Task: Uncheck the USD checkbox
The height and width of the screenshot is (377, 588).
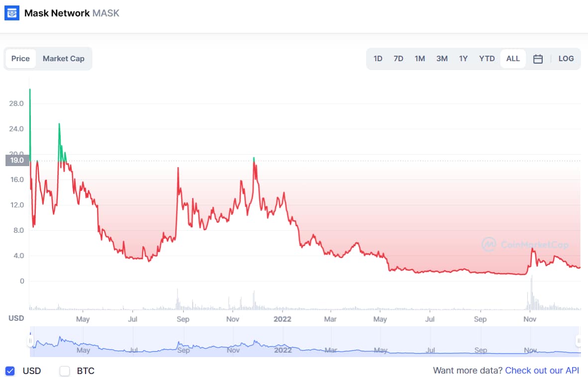Action: pyautogui.click(x=10, y=371)
